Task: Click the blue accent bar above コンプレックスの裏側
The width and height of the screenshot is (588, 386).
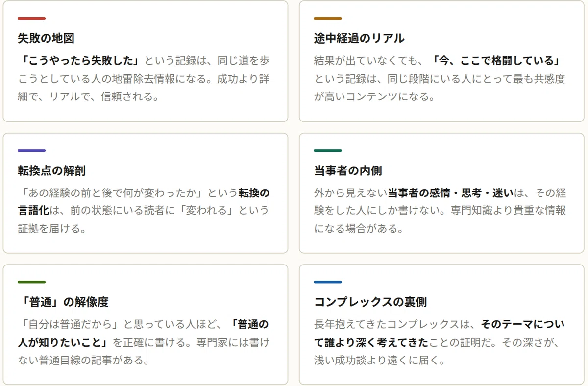Action: click(328, 282)
